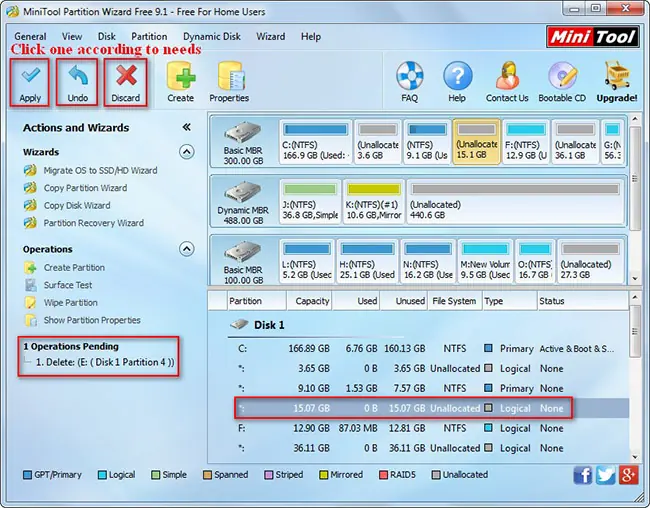
Task: Launch the Copy Disk Wizard
Action: 77,205
